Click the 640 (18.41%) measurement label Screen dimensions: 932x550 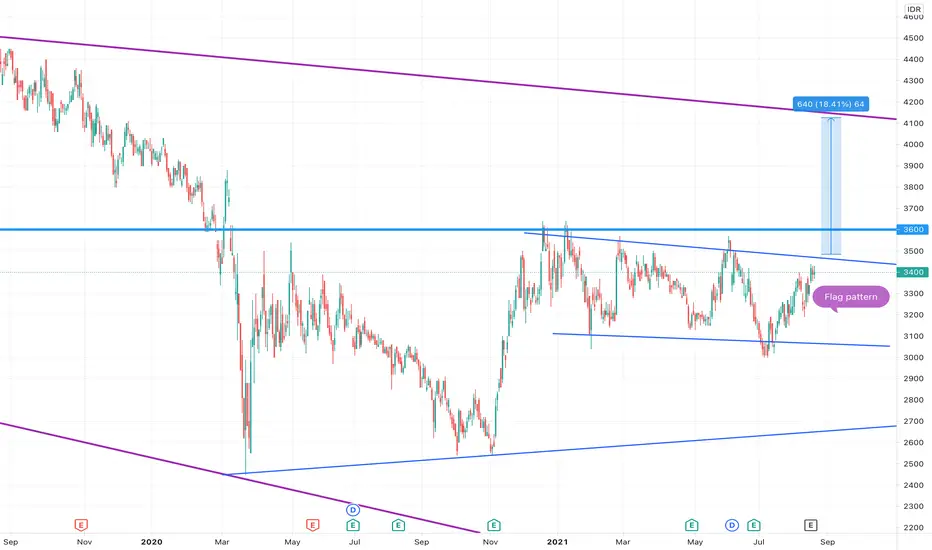831,104
